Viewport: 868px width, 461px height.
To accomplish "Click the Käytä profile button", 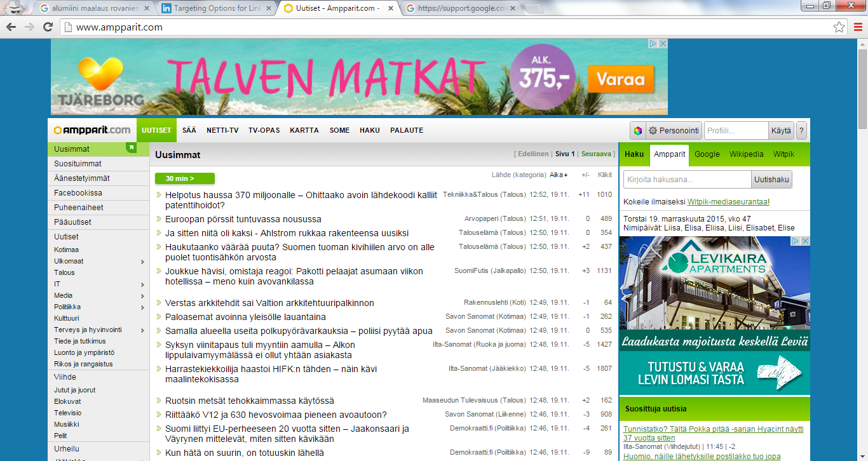I will click(x=781, y=131).
